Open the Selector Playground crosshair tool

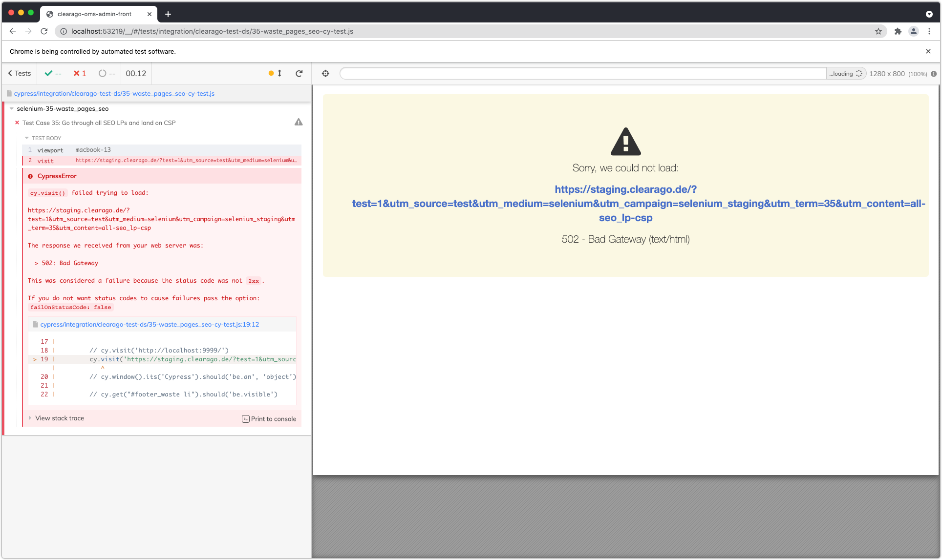coord(325,73)
